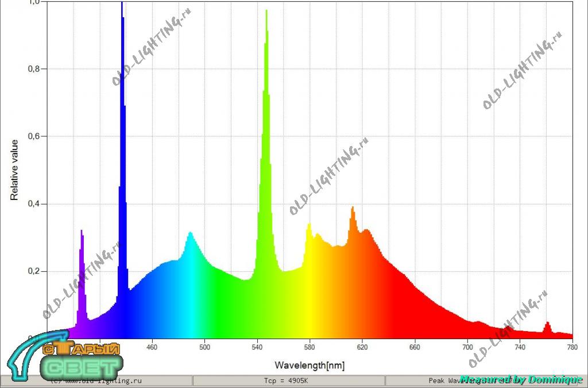Click the 'Wavelength[nm]' x-axis title
The width and height of the screenshot is (588, 388).
[310, 365]
